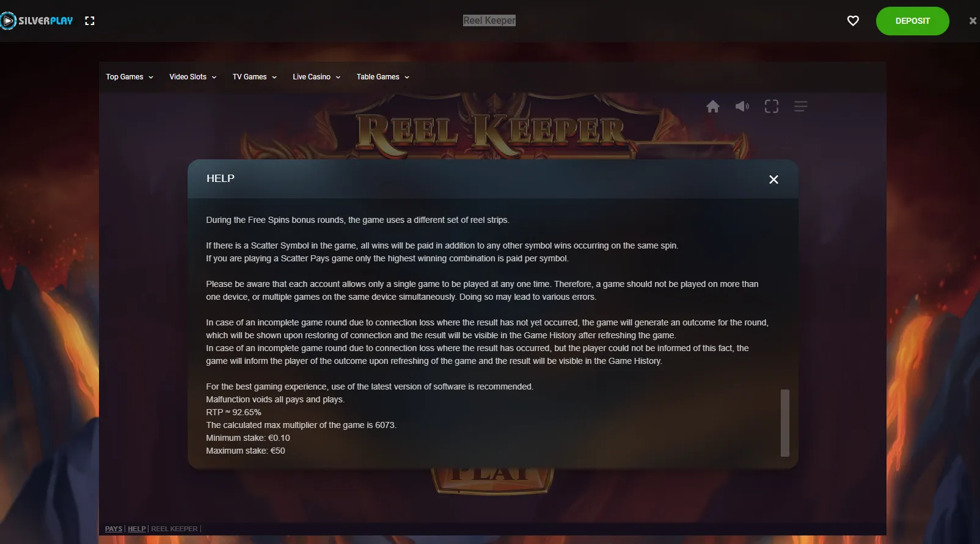This screenshot has height=544, width=980.
Task: Click the SilverPlay logo
Action: tap(37, 21)
